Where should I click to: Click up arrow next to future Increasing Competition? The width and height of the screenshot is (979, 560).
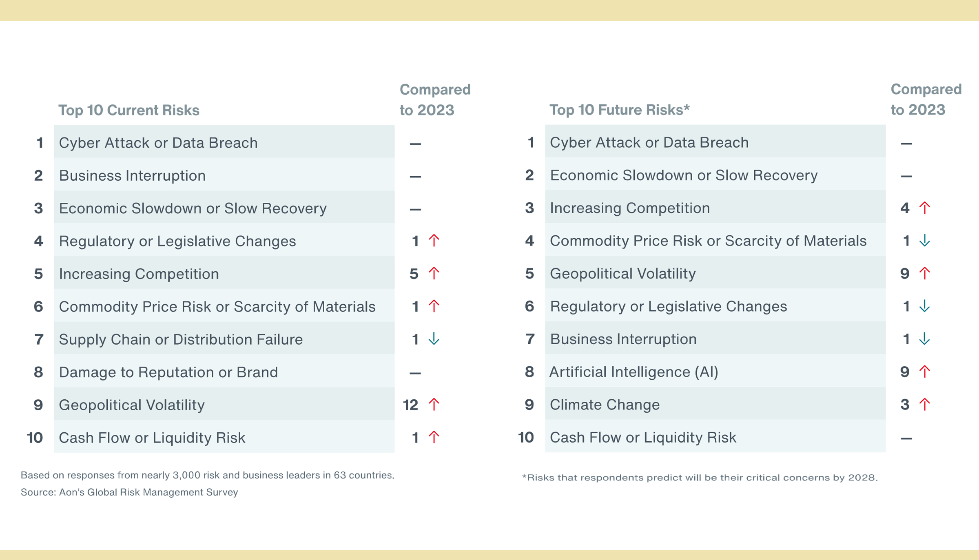click(925, 208)
